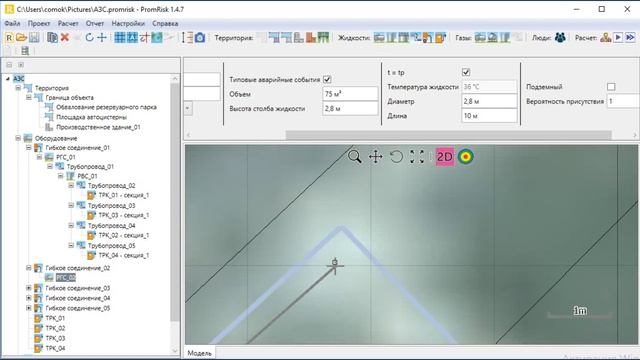The width and height of the screenshot is (640, 360).
Task: Expand Гибкое соединение_05 node
Action: pyautogui.click(x=29, y=308)
